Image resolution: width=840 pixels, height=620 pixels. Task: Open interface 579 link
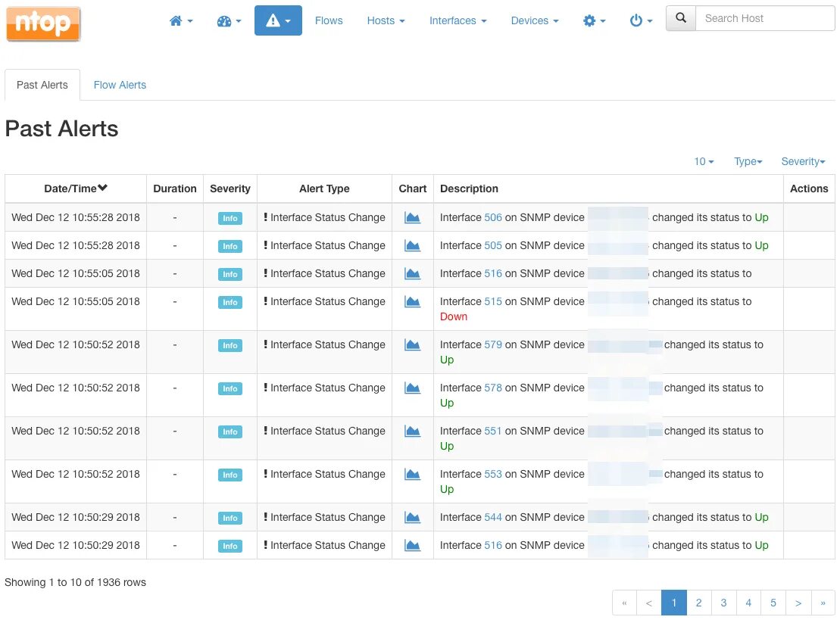(493, 344)
